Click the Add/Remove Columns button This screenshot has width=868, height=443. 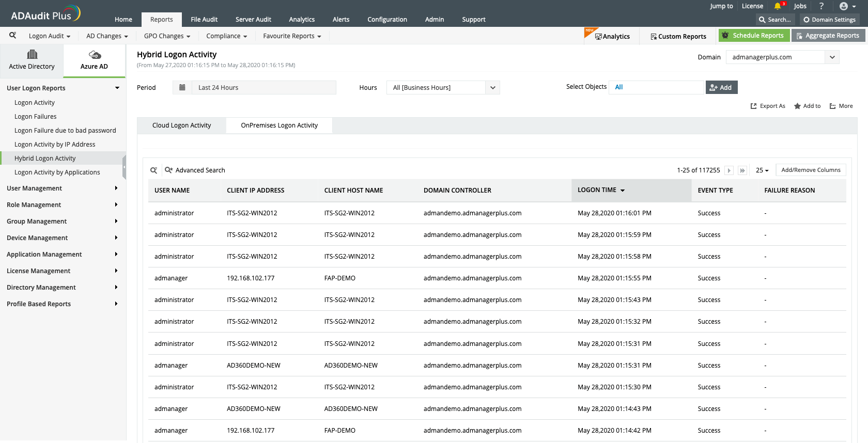coord(811,170)
